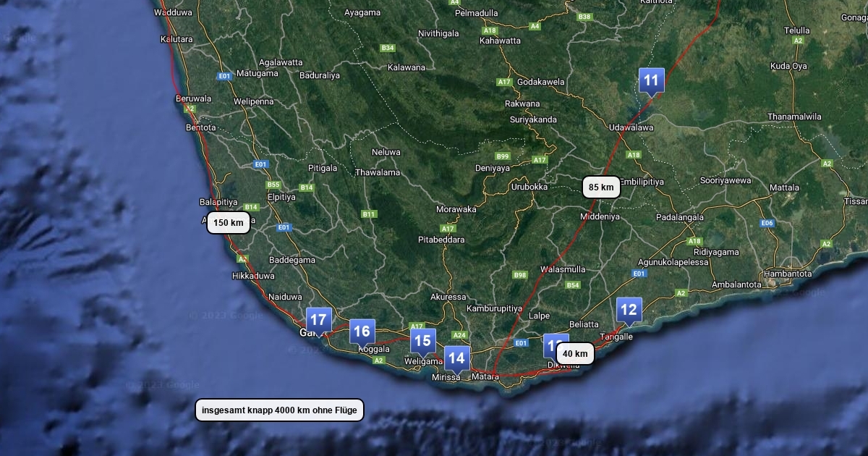Click the Kalutara city label
868x456 pixels.
pyautogui.click(x=177, y=39)
